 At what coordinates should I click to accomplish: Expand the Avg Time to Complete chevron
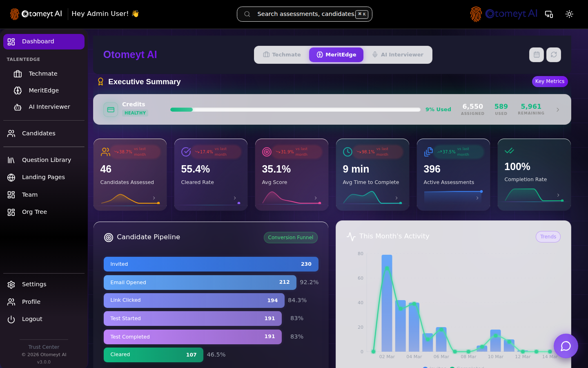point(396,198)
